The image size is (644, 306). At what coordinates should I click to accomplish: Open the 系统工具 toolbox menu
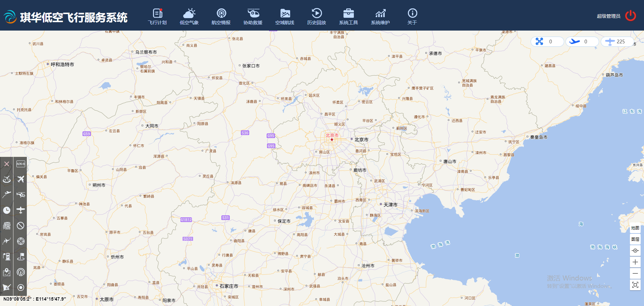click(348, 16)
